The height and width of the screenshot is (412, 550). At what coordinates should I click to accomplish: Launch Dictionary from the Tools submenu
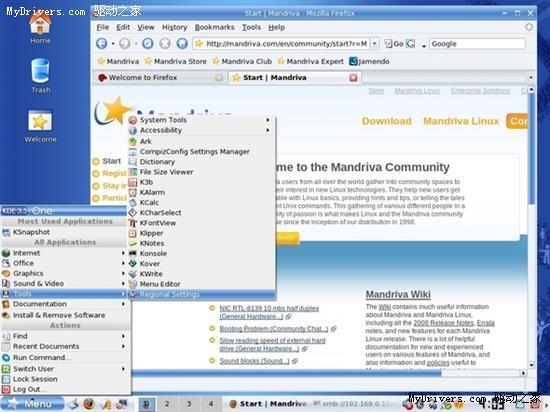click(201, 162)
